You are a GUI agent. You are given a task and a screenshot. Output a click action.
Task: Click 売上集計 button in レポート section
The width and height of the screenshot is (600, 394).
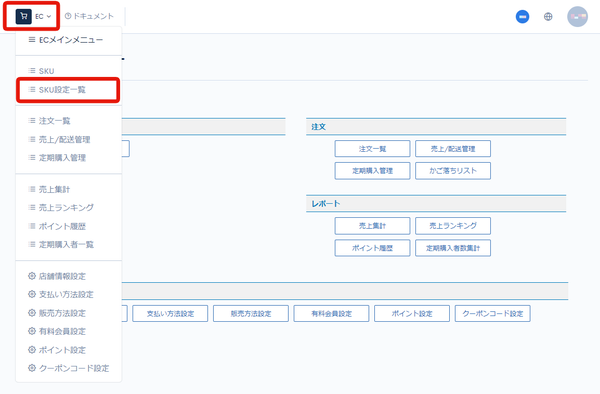[x=372, y=226]
